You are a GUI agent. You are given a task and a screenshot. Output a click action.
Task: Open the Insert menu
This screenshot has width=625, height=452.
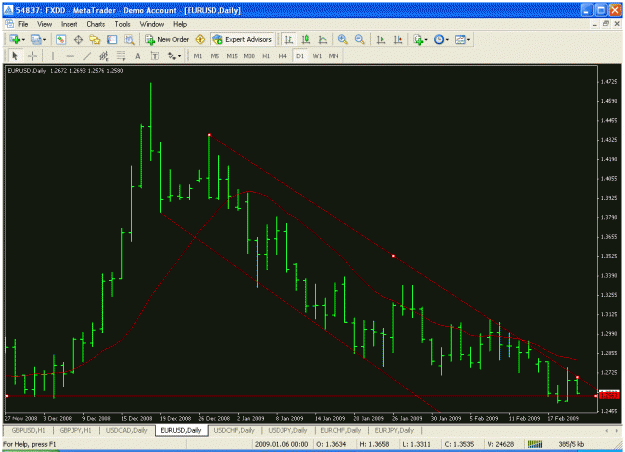(69, 24)
